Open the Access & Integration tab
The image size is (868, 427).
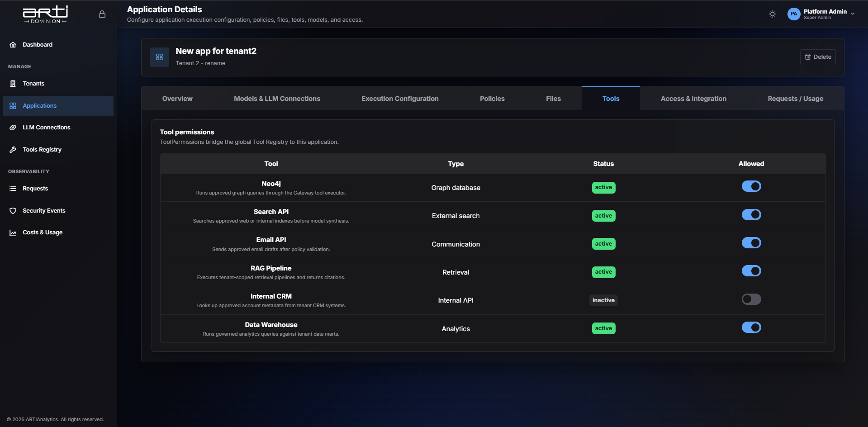(x=693, y=99)
